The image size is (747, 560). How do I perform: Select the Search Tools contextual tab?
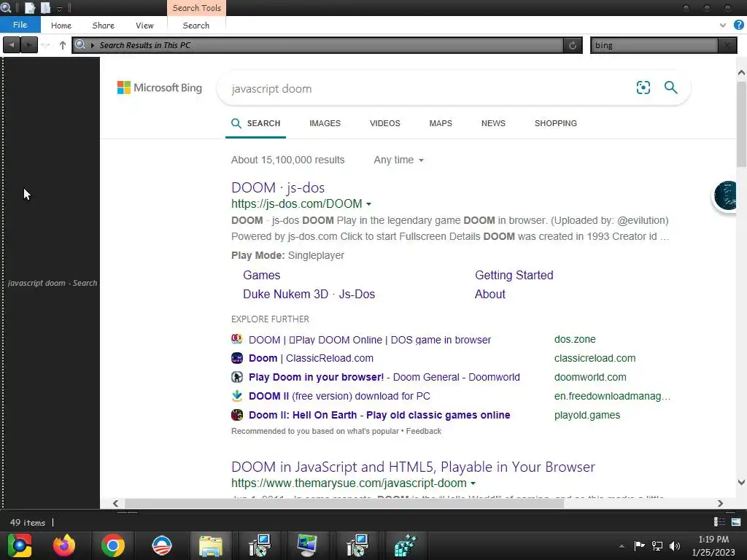pyautogui.click(x=197, y=8)
